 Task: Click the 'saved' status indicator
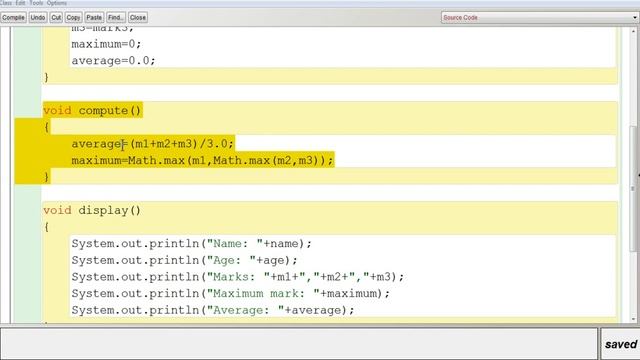pos(620,344)
